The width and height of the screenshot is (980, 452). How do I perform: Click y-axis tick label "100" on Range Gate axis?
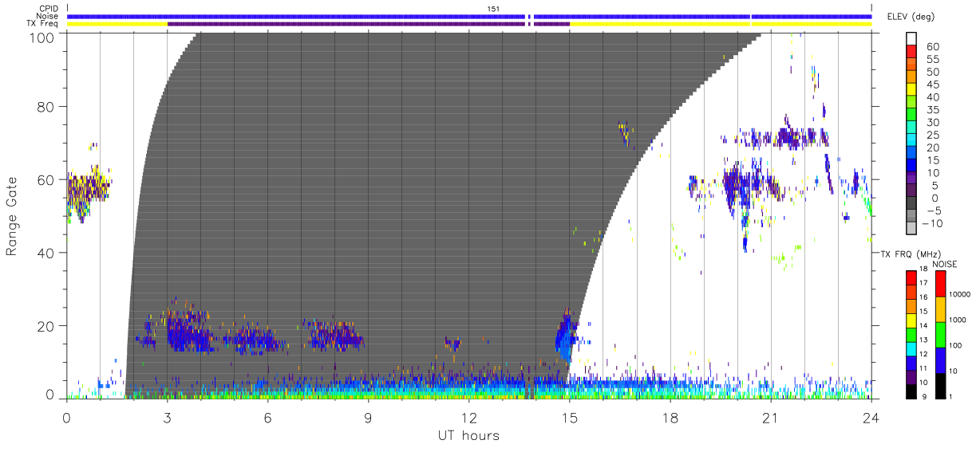[42, 37]
